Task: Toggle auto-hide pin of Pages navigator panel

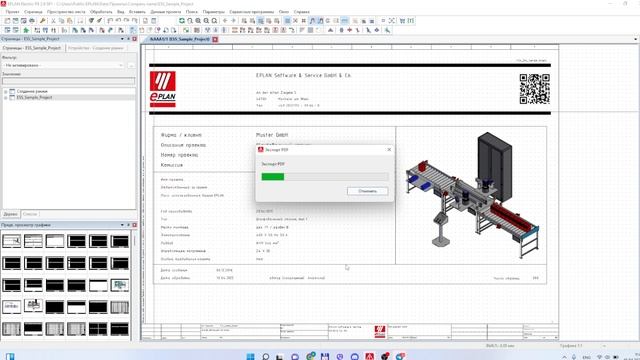Action: click(x=128, y=39)
